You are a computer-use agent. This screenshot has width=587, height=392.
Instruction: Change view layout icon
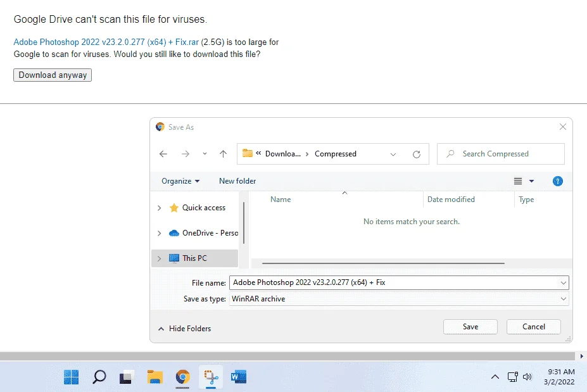tap(518, 181)
